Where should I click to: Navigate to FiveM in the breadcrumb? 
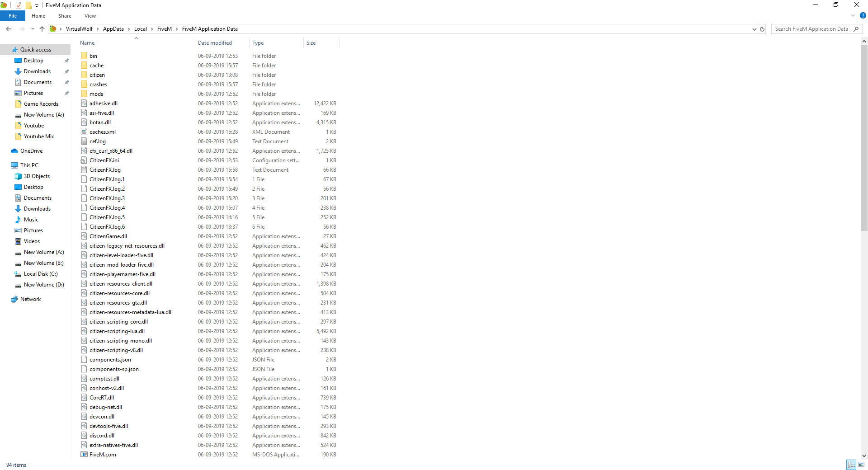165,29
